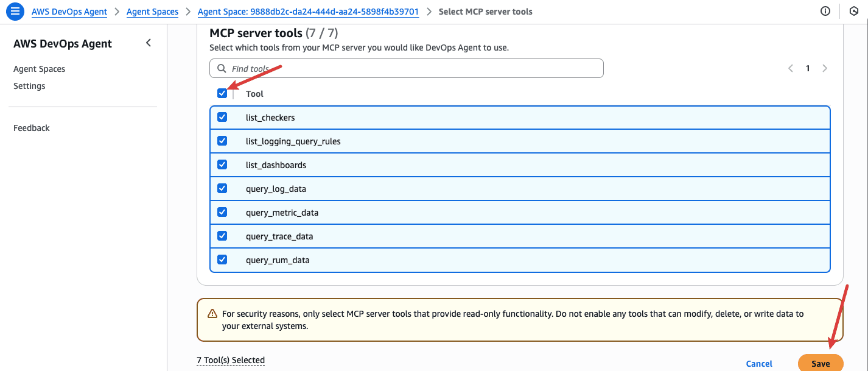Viewport: 868px width, 371px height.
Task: Uncheck the query_rum_data checkbox
Action: pyautogui.click(x=222, y=260)
